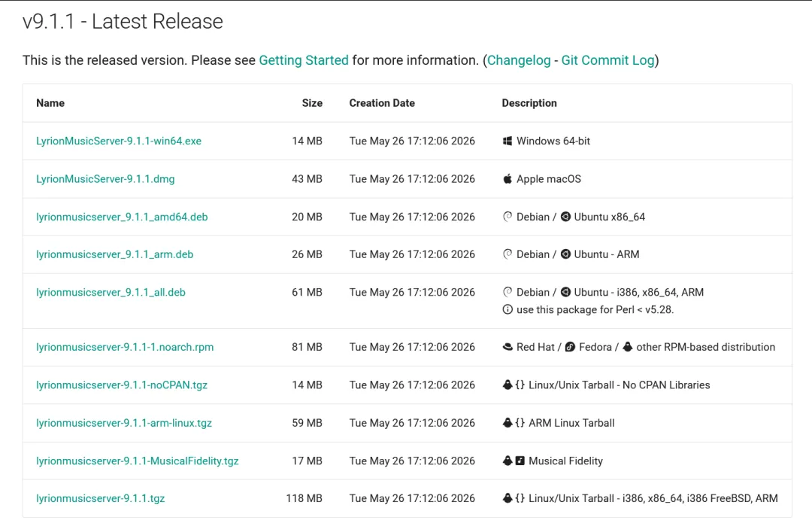Image resolution: width=812 pixels, height=526 pixels.
Task: Click the ARM Linux Tarball description text
Action: [571, 423]
